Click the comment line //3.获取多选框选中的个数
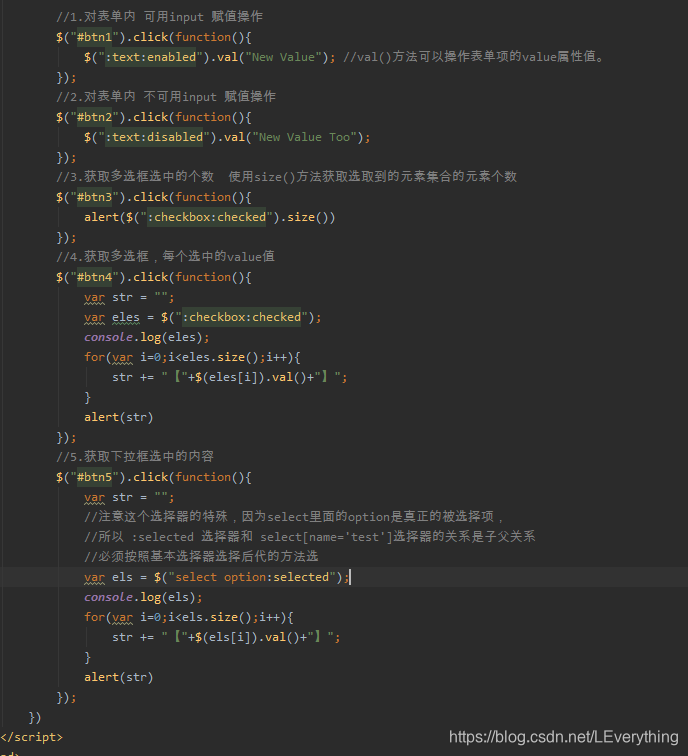The width and height of the screenshot is (688, 756). (286, 176)
